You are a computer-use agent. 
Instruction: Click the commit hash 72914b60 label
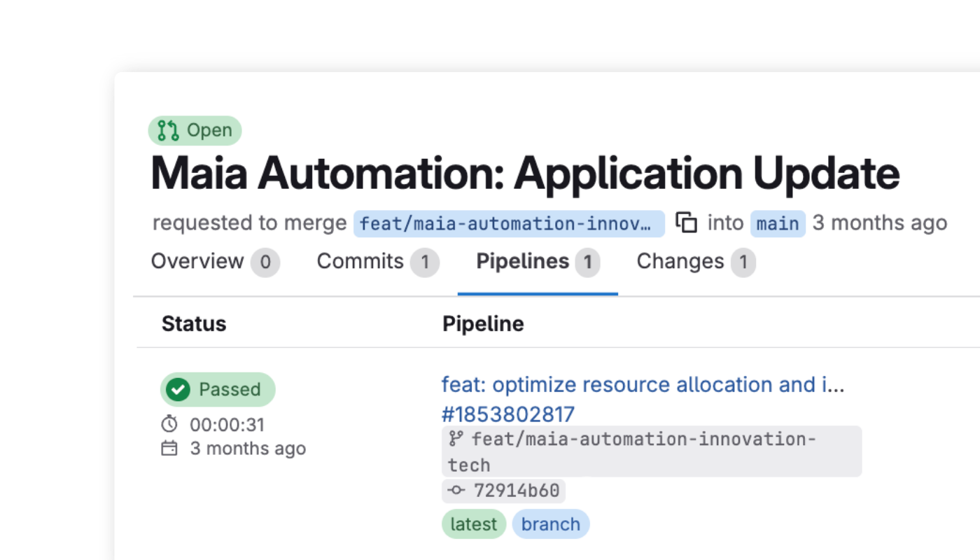click(504, 491)
